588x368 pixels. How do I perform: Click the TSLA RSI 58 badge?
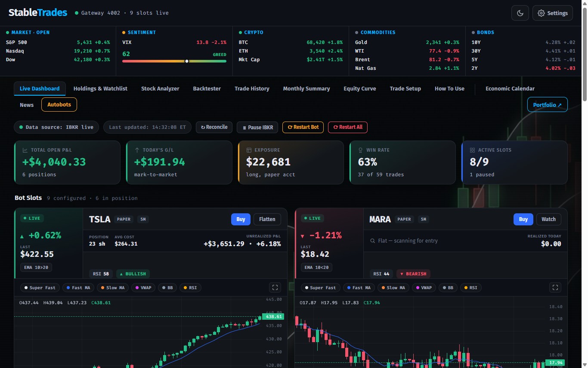click(101, 274)
